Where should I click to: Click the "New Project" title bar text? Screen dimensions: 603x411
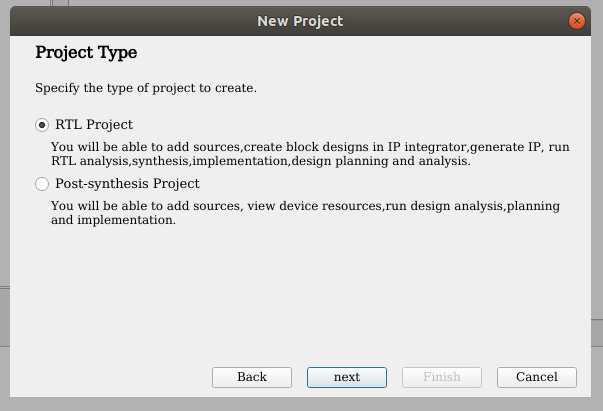pyautogui.click(x=300, y=21)
